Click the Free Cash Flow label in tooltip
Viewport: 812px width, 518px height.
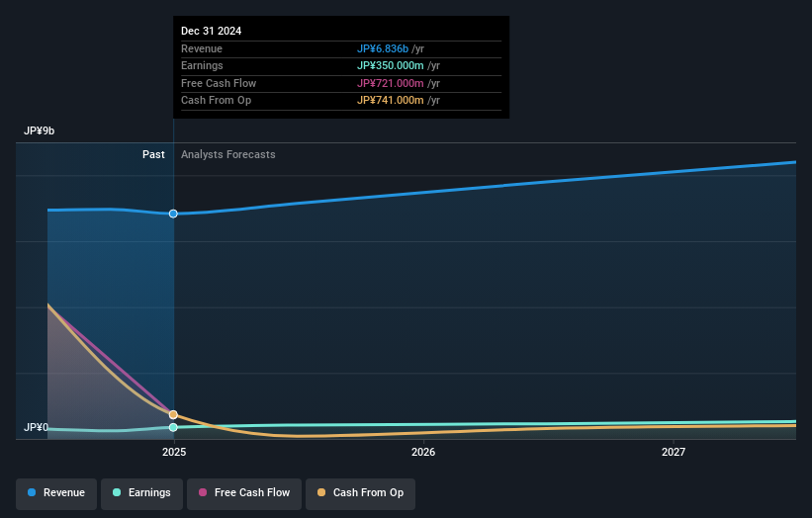[x=219, y=83]
